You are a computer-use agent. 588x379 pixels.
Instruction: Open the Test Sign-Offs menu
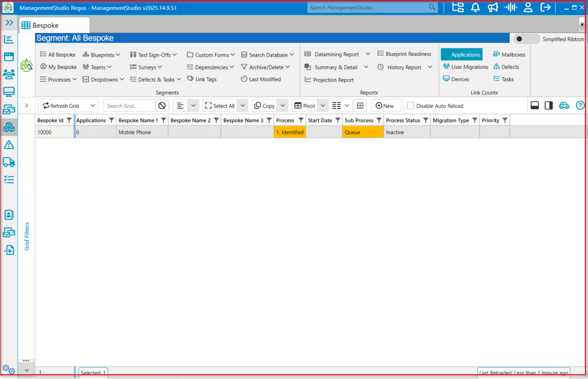pos(154,55)
